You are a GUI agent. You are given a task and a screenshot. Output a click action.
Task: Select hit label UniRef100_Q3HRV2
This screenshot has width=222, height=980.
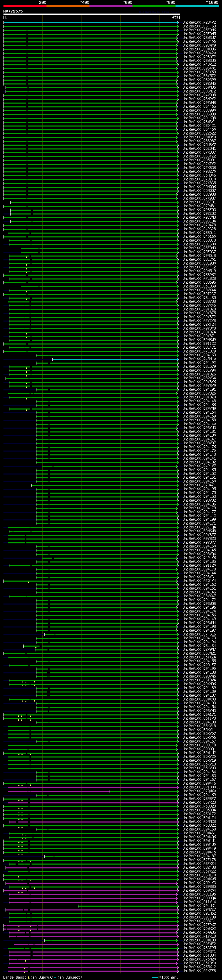point(199,99)
